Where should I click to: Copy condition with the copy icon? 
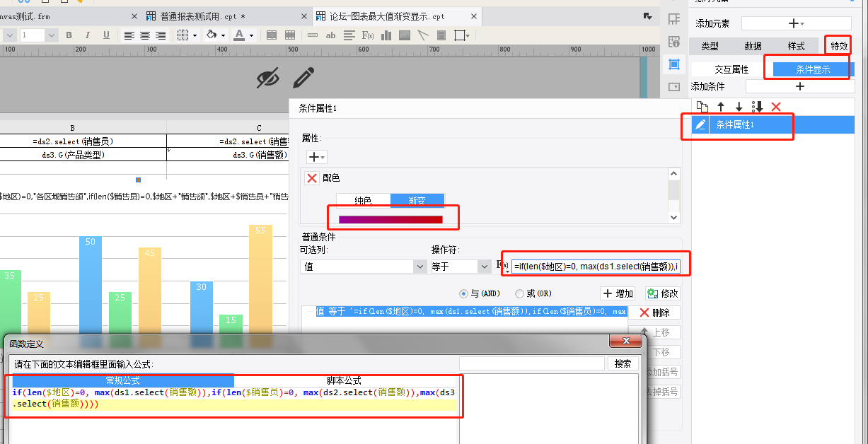tap(702, 107)
